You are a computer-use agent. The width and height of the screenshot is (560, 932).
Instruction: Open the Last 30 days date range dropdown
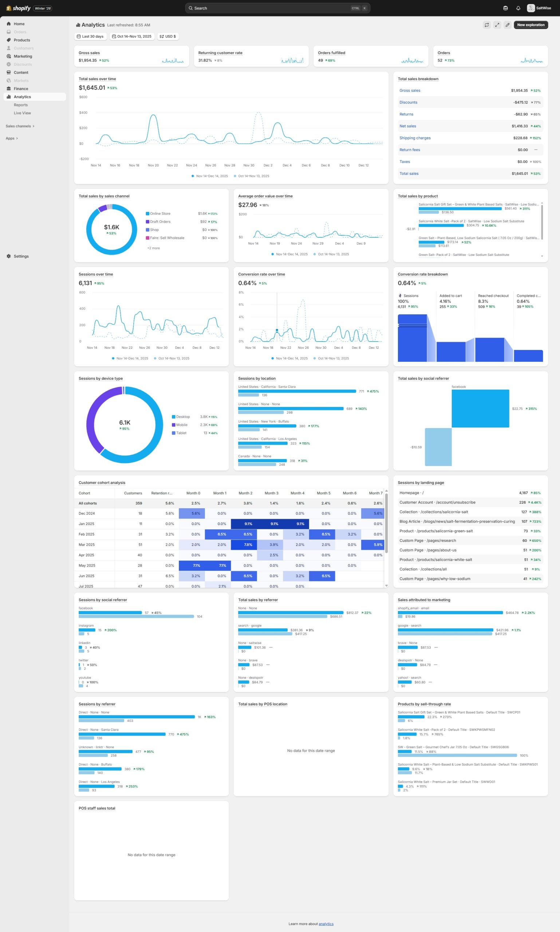pyautogui.click(x=90, y=37)
